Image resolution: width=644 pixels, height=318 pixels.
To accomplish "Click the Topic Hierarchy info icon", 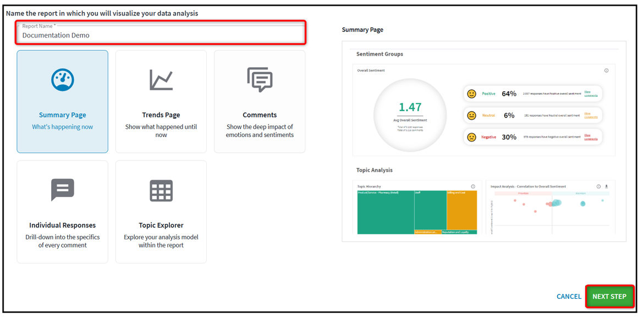I will [x=474, y=186].
